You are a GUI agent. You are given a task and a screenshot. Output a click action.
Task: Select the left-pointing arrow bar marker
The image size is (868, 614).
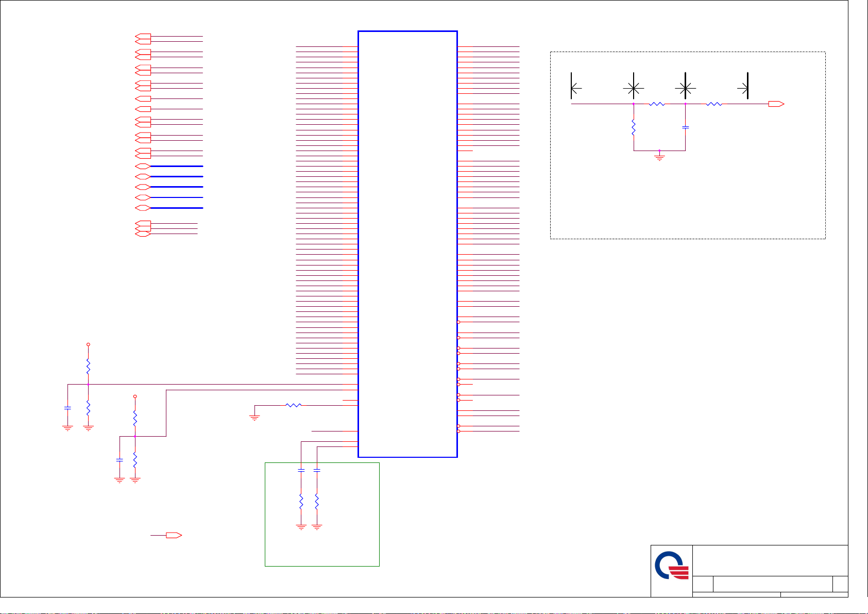click(x=576, y=86)
